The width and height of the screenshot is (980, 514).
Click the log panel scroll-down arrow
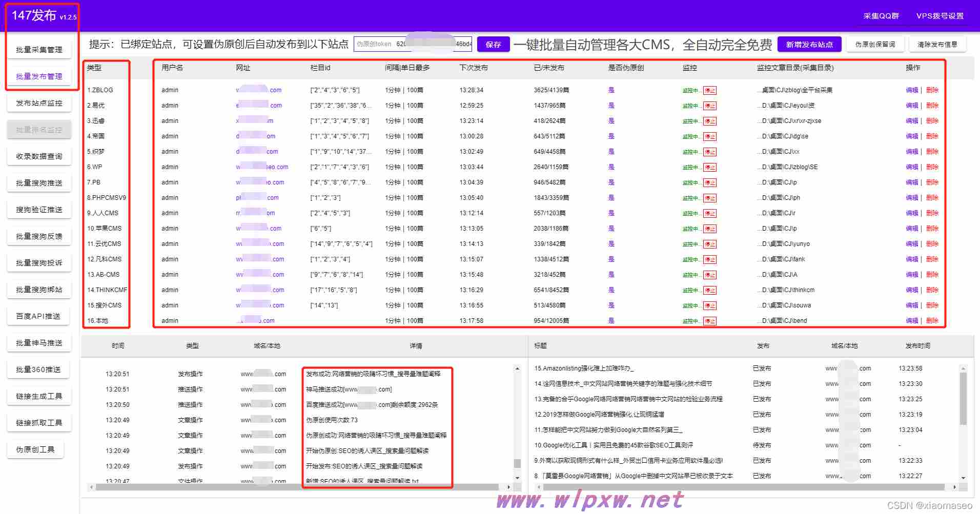(517, 478)
